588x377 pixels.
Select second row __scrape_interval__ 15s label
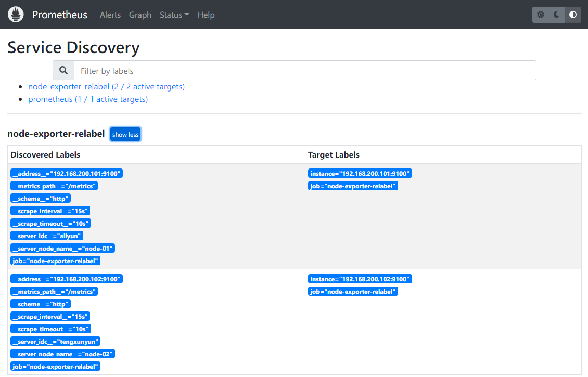pyautogui.click(x=50, y=317)
